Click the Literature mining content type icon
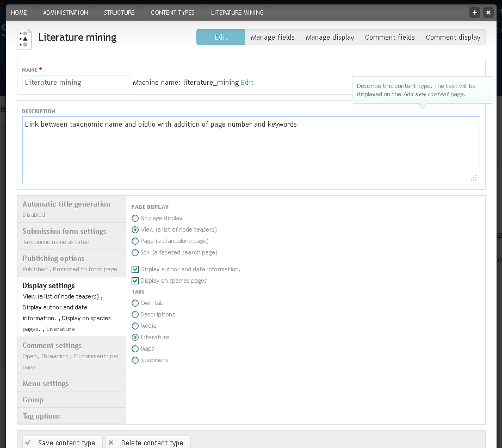The height and width of the screenshot is (448, 502). (x=24, y=39)
